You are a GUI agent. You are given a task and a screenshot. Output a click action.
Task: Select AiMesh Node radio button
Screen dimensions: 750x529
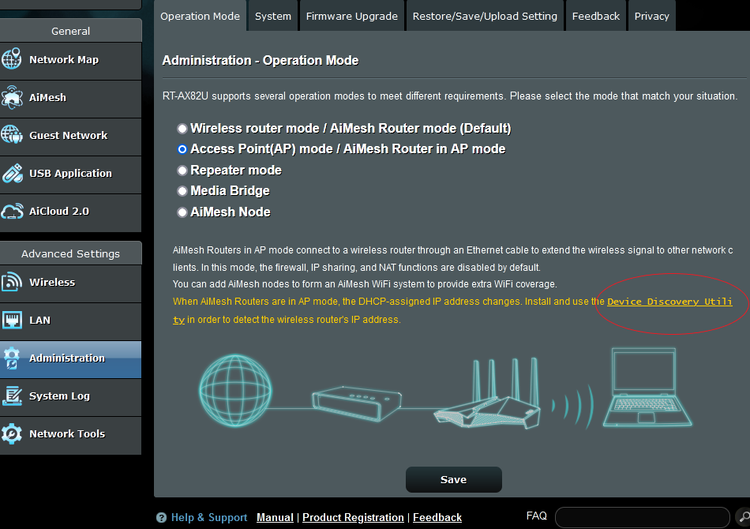click(x=182, y=212)
